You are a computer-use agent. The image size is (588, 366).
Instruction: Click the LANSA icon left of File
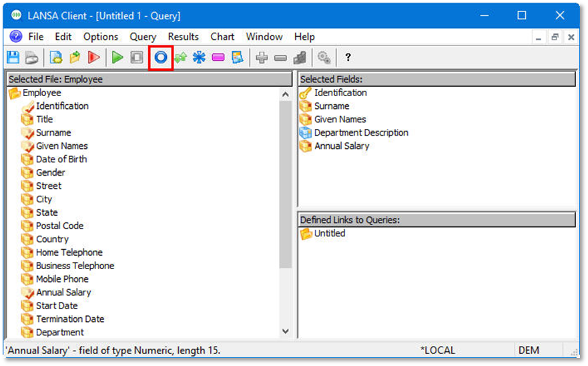(16, 37)
